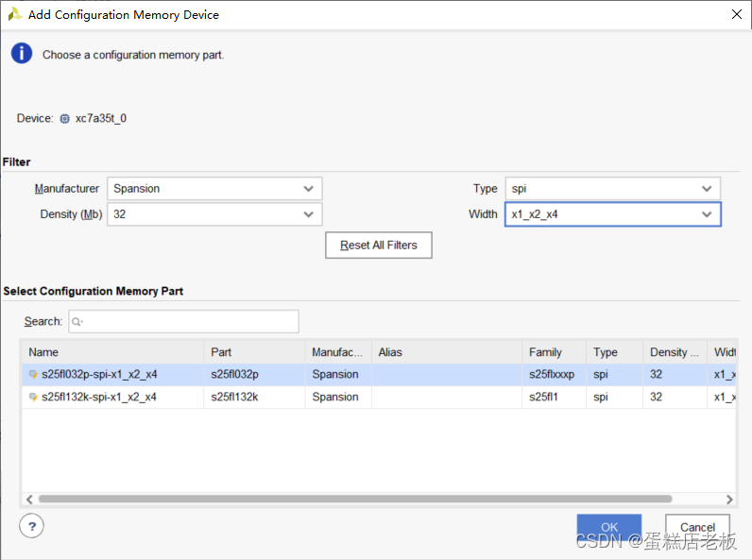Focus the Search input field
This screenshot has height=560, width=752.
(183, 321)
